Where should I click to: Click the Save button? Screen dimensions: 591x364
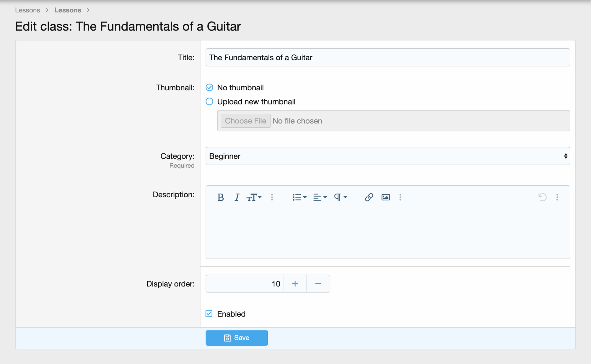(x=237, y=338)
